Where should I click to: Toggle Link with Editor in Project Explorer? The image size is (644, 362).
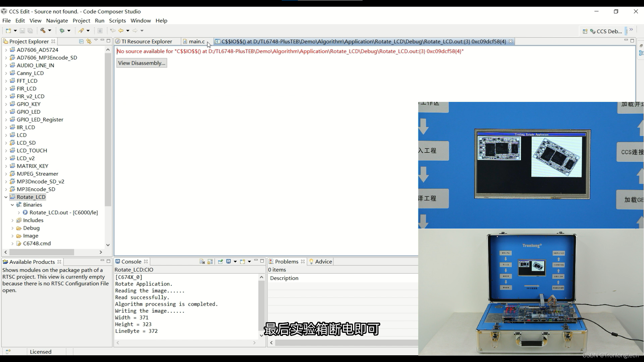coord(89,41)
